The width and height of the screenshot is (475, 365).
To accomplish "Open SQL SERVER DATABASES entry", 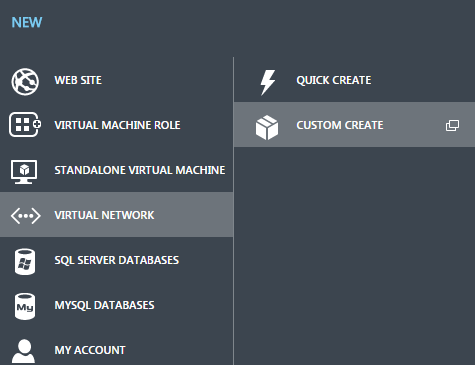I will click(117, 260).
